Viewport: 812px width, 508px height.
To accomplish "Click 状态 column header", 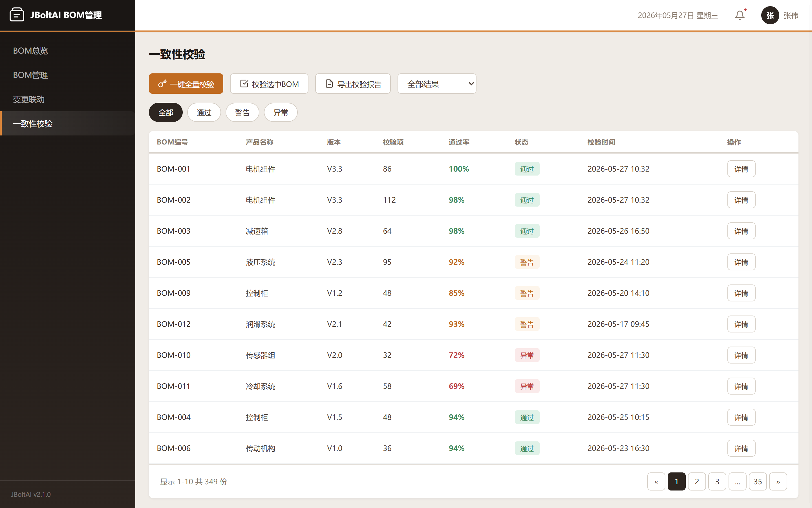I will (x=521, y=142).
